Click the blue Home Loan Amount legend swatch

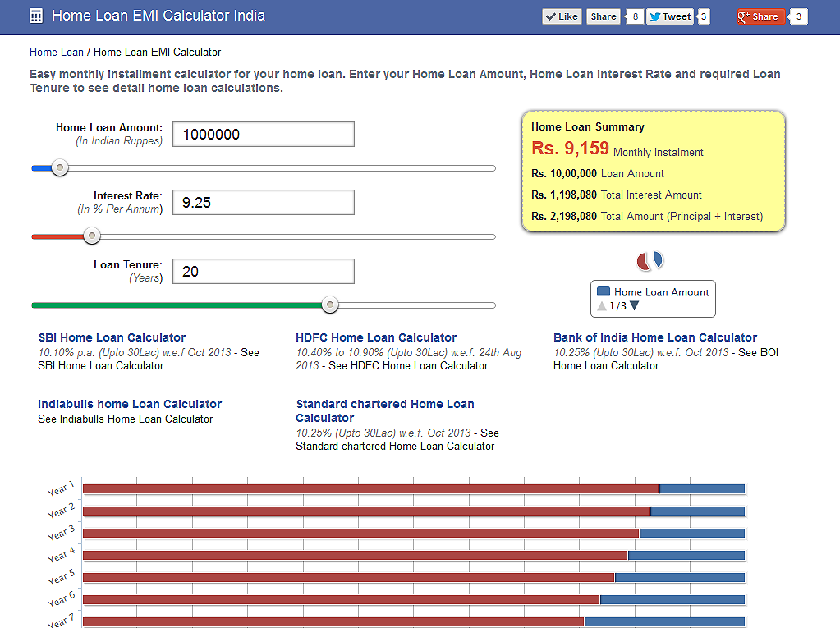click(x=604, y=291)
